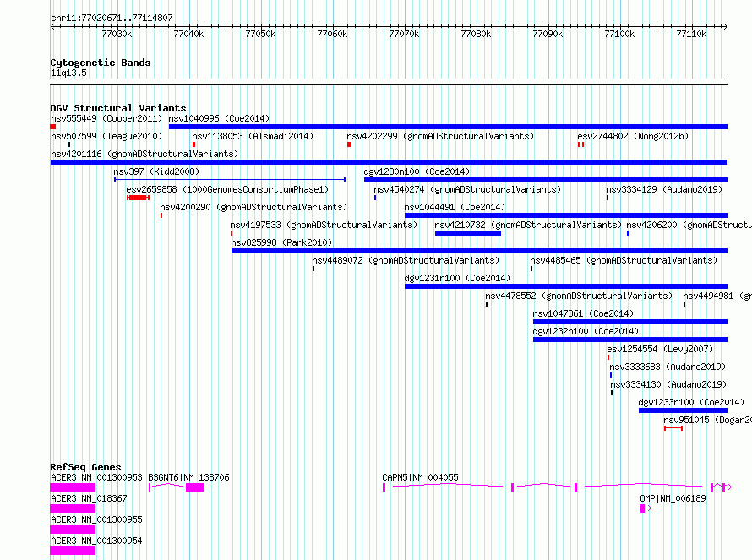The image size is (752, 560).
Task: Select the nsv3334130 (Audano2019) label
Action: 668,384
